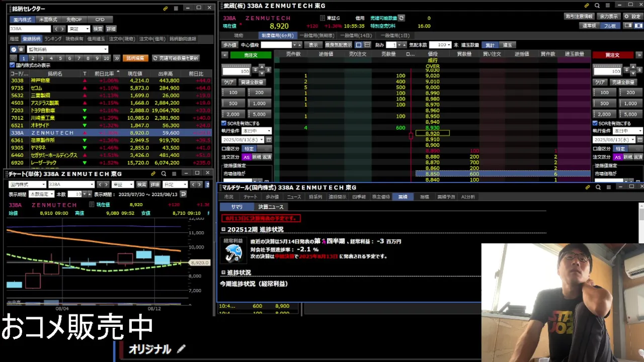Toggle SORを有効にする on sell side

click(x=224, y=123)
